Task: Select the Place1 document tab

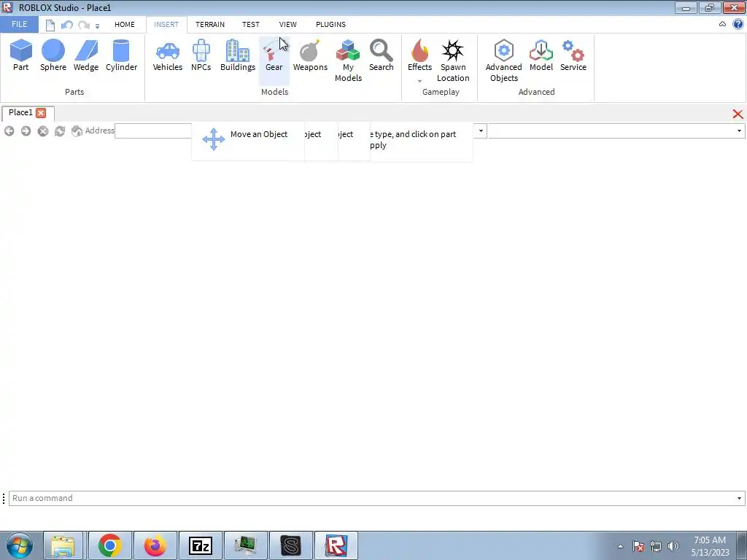Action: pyautogui.click(x=21, y=113)
